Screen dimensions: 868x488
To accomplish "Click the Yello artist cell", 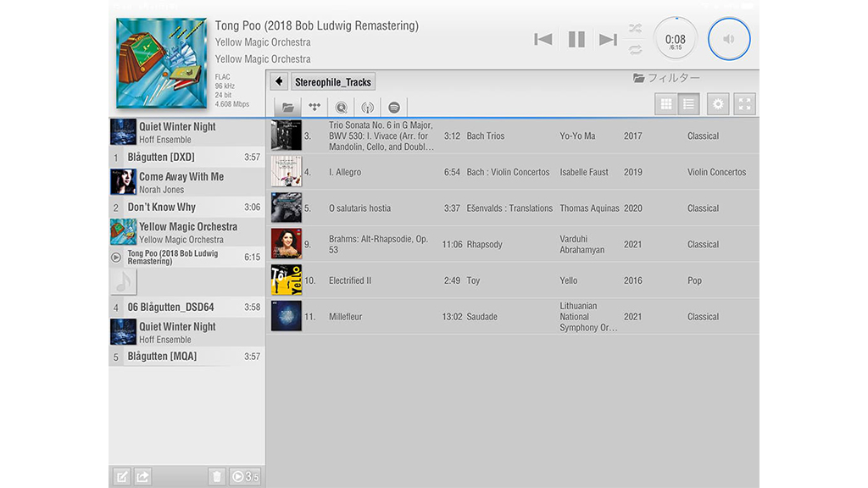I will [x=569, y=280].
